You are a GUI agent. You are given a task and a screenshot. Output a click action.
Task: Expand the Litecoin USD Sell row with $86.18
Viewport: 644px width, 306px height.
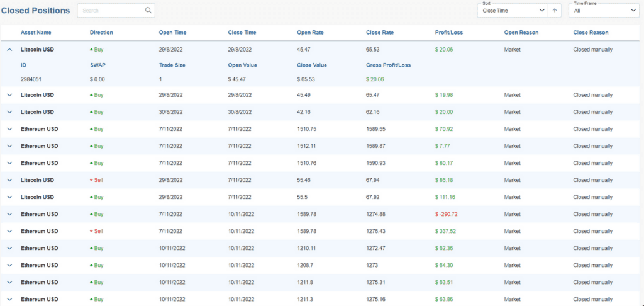(9, 180)
